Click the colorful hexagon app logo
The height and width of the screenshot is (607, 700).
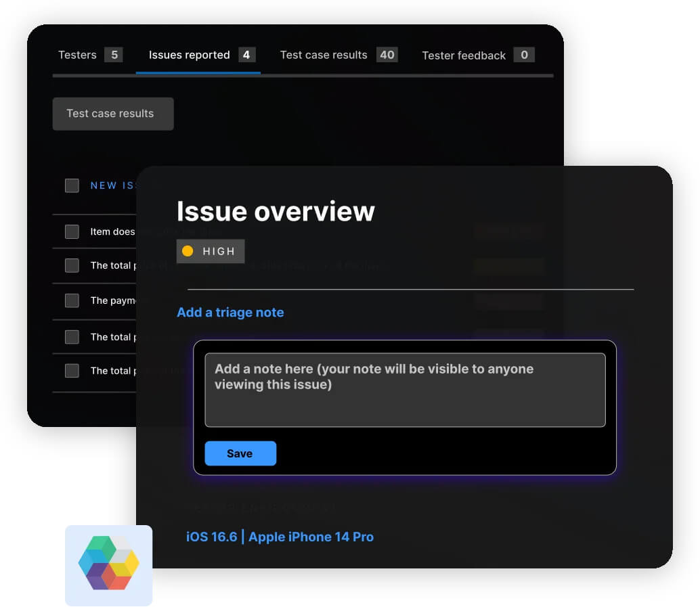pos(108,566)
